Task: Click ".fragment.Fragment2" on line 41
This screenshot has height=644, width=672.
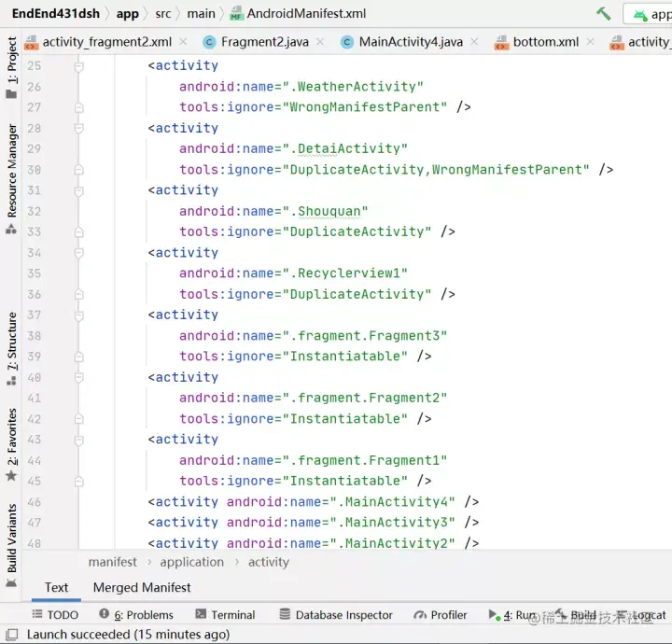Action: [x=365, y=398]
